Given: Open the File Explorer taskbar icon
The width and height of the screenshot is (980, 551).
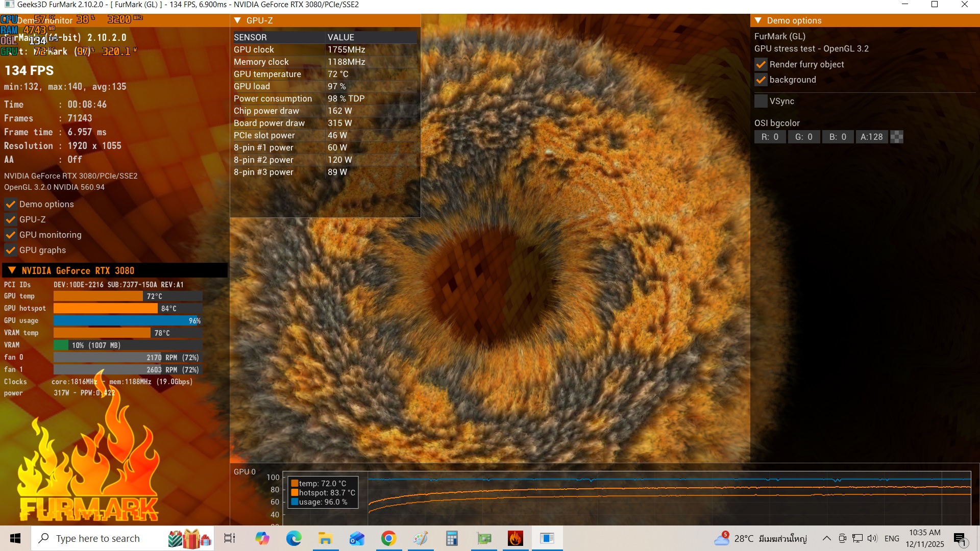Looking at the screenshot, I should click(x=325, y=538).
